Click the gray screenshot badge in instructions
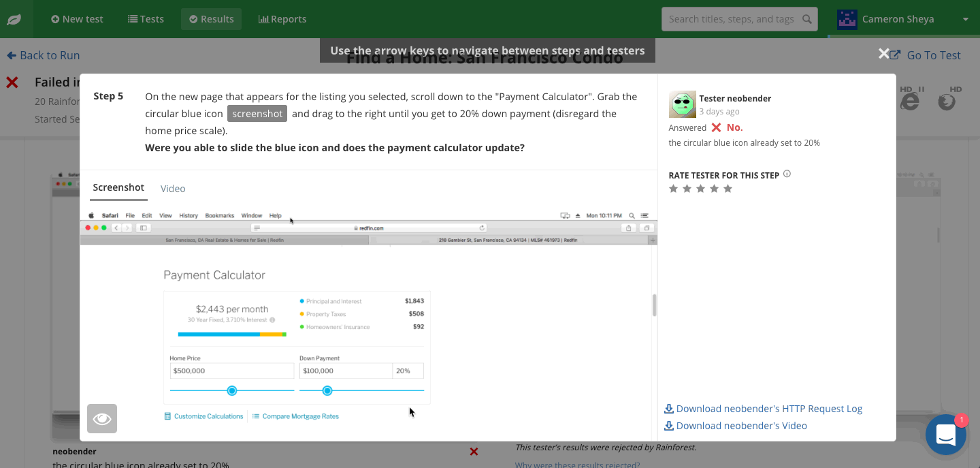This screenshot has width=980, height=468. tap(257, 114)
